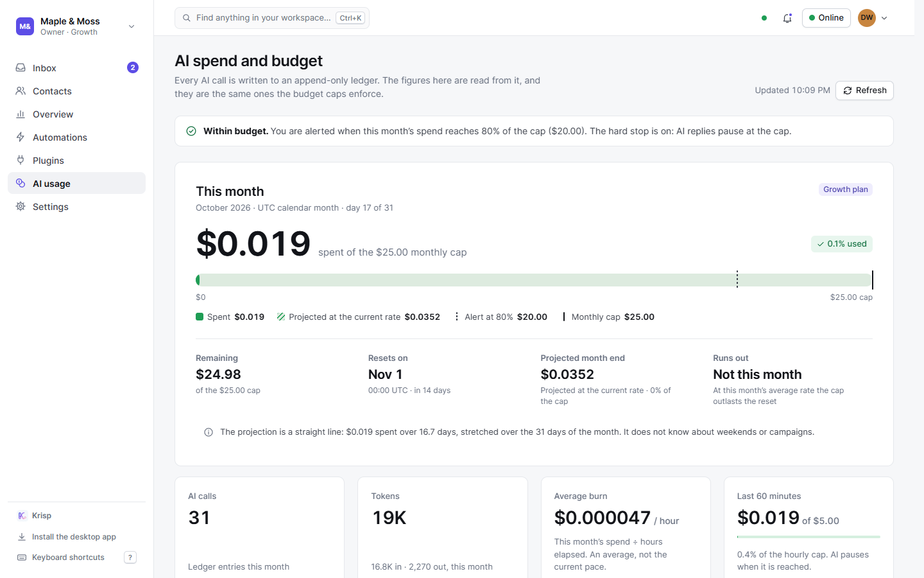This screenshot has height=578, width=924.
Task: Click the green check Within budget icon
Action: pos(191,131)
